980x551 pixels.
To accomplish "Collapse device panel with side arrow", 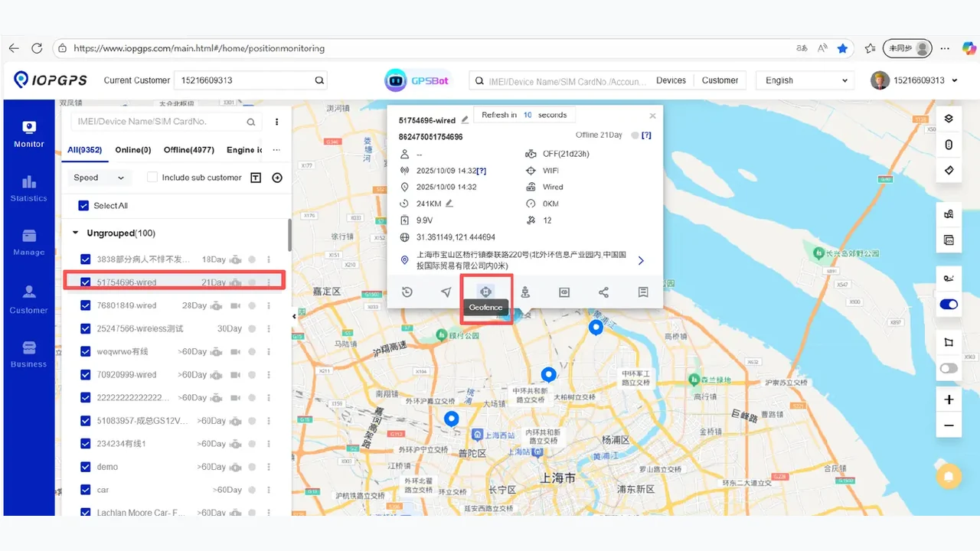I will (294, 316).
